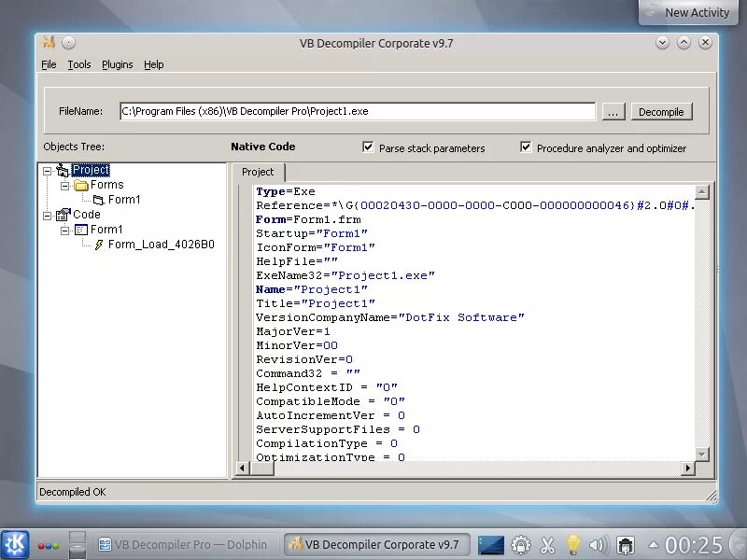Toggle Procedure analyzer and optimizer checkbox
This screenshot has width=747, height=560.
point(526,147)
